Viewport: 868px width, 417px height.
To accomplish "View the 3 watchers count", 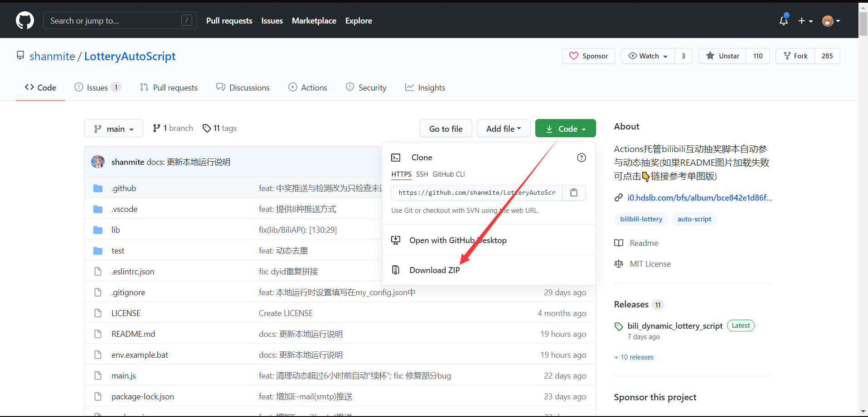I will [684, 56].
